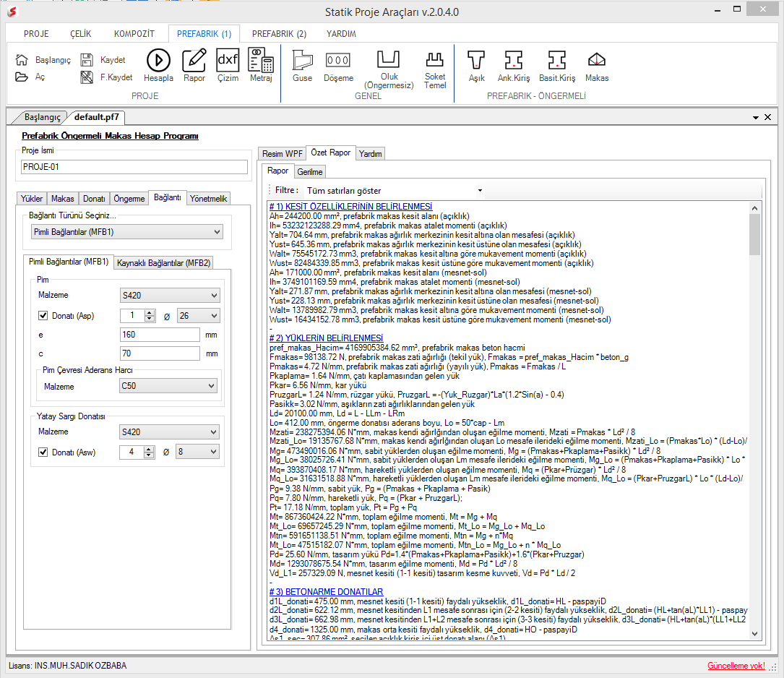Change the Asw count stepper
This screenshot has height=678, width=784.
click(149, 452)
